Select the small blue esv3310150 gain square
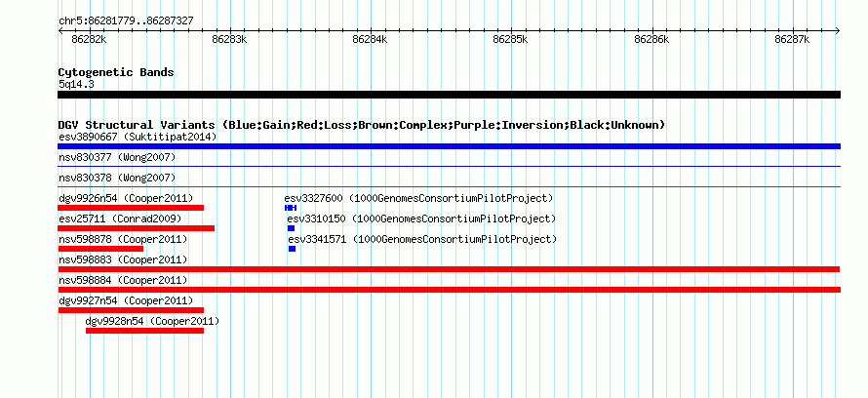This screenshot has width=868, height=398. point(292,228)
